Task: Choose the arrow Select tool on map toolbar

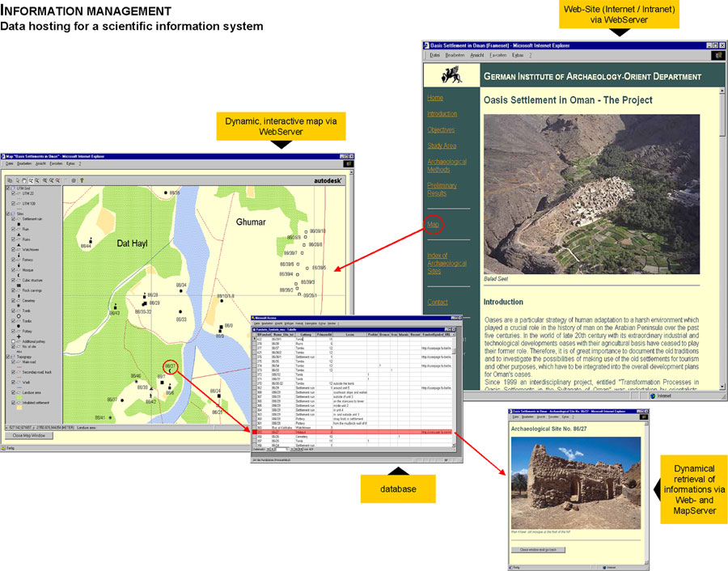Action: click(18, 180)
